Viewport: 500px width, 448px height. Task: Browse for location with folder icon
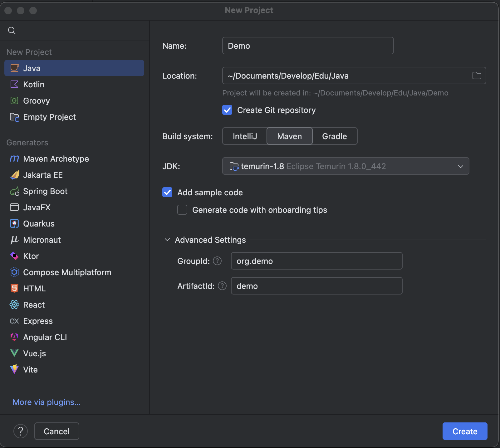click(477, 75)
